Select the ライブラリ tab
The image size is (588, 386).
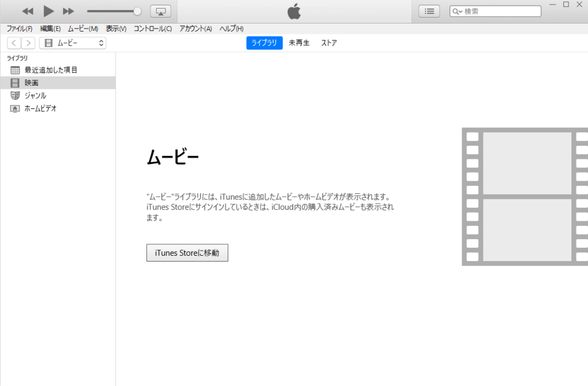[264, 43]
